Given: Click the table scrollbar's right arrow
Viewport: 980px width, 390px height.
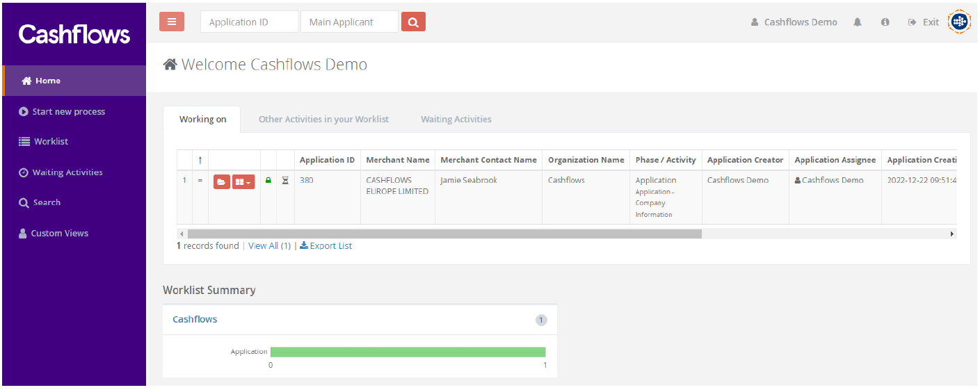Looking at the screenshot, I should coord(952,234).
